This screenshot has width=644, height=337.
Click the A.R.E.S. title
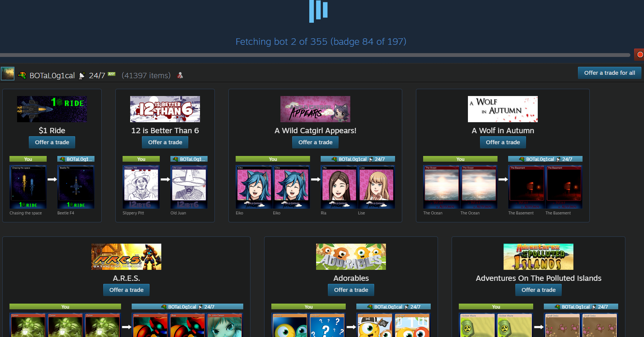coord(126,278)
